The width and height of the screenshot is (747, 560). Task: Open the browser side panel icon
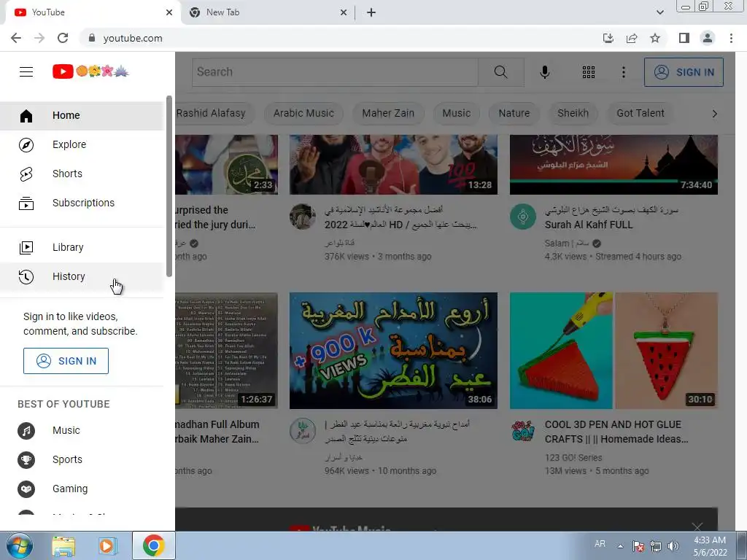[x=684, y=38]
